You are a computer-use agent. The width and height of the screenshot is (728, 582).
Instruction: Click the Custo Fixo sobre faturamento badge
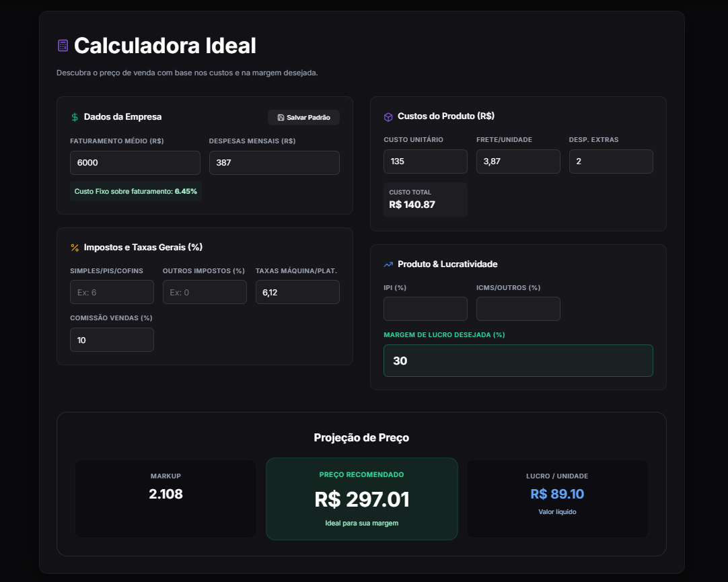(135, 191)
